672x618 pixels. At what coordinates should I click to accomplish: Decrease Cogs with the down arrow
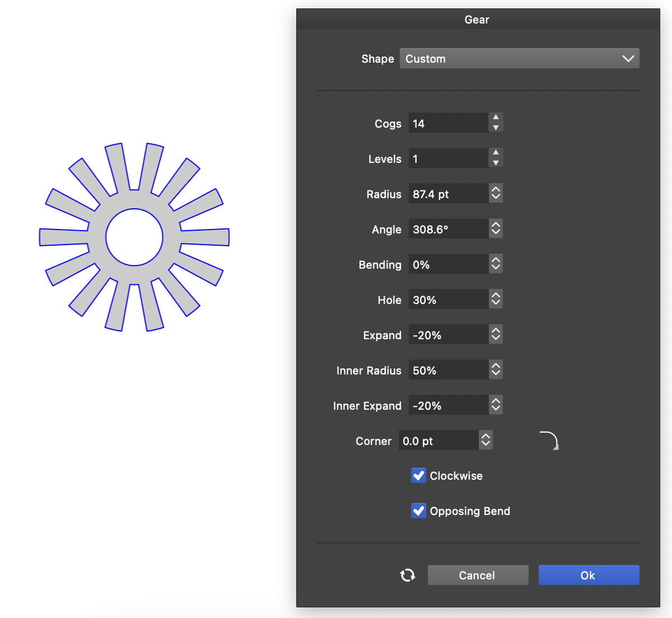pos(496,128)
